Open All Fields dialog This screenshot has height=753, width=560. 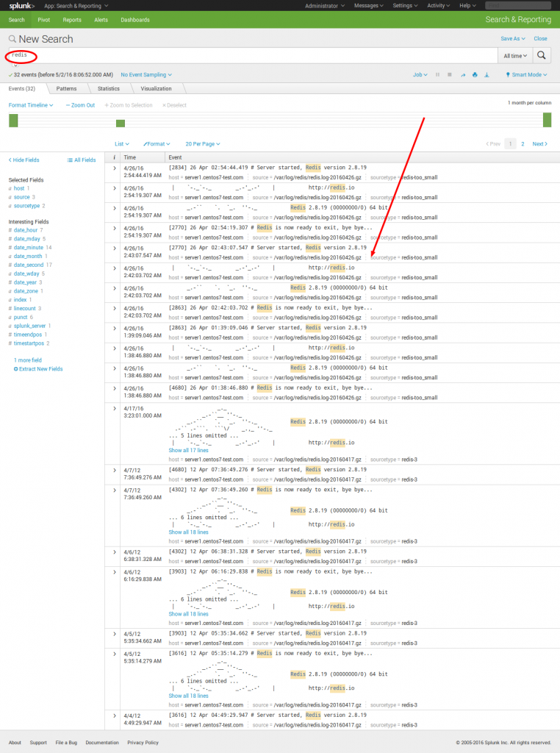tap(82, 160)
